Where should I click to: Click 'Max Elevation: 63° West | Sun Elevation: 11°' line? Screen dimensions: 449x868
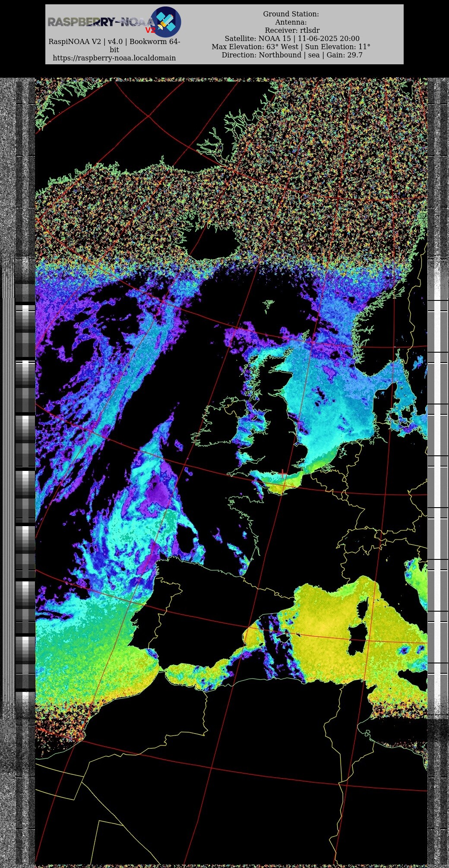point(291,47)
